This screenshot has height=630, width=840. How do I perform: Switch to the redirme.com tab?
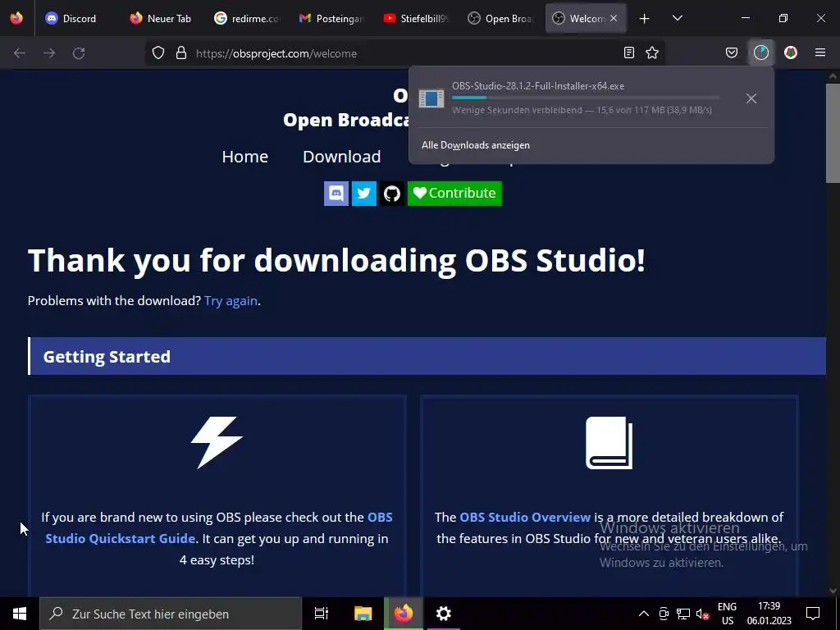(246, 18)
